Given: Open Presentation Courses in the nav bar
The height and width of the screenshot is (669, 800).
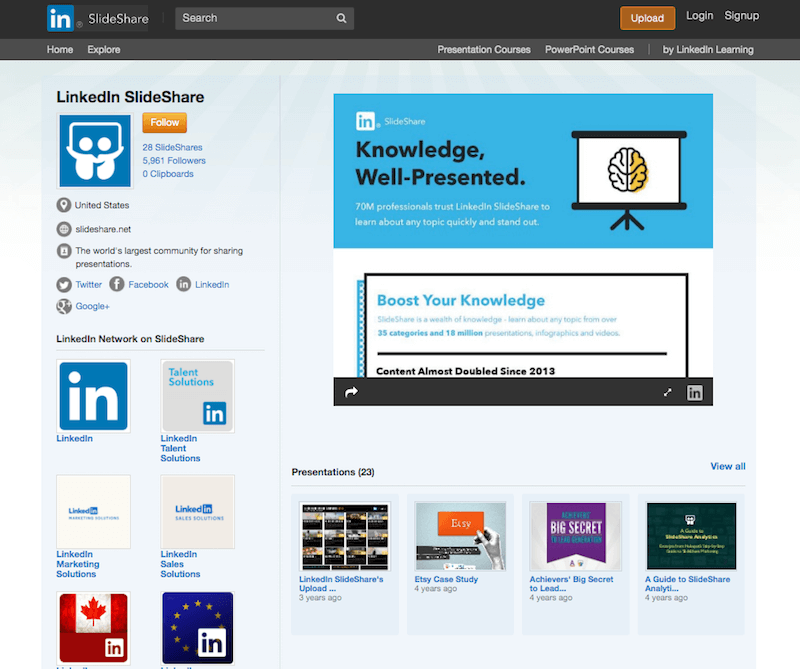Looking at the screenshot, I should [484, 49].
